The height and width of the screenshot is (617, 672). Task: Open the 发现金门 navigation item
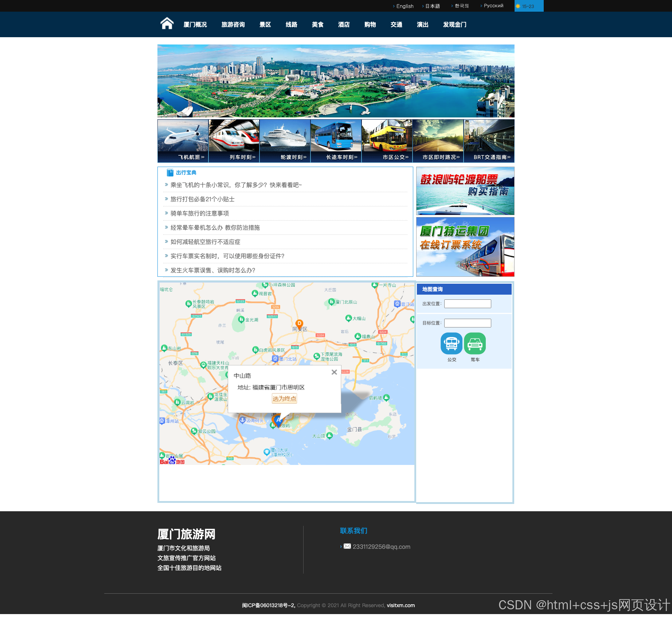(x=454, y=24)
